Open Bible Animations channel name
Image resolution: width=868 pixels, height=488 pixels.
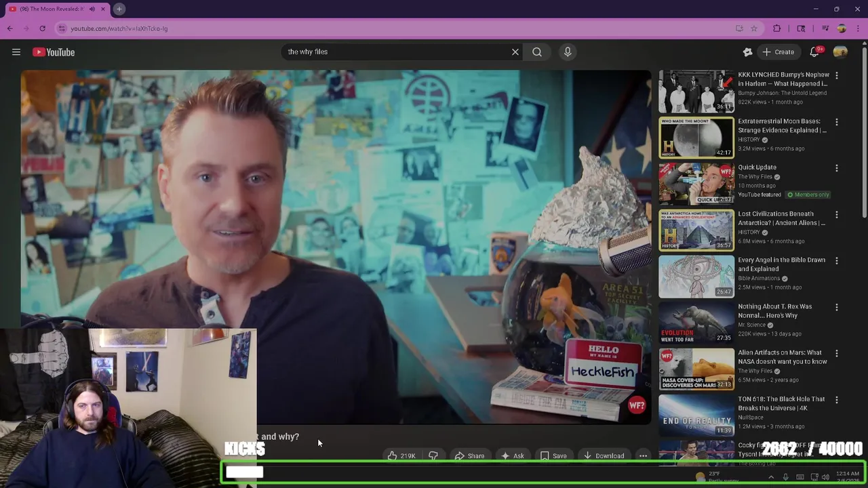pos(759,279)
